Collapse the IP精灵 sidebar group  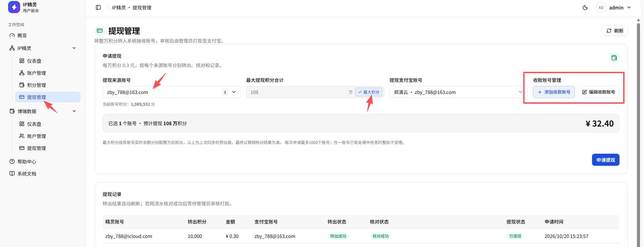(x=74, y=48)
